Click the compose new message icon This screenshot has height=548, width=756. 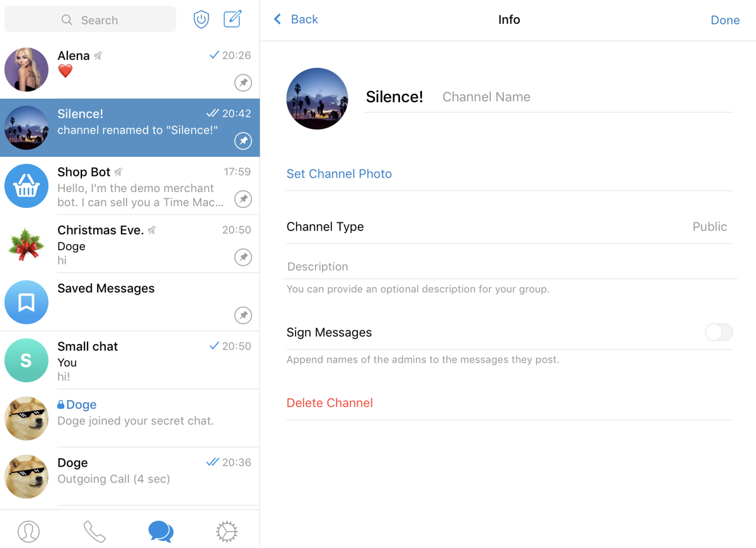pyautogui.click(x=232, y=19)
